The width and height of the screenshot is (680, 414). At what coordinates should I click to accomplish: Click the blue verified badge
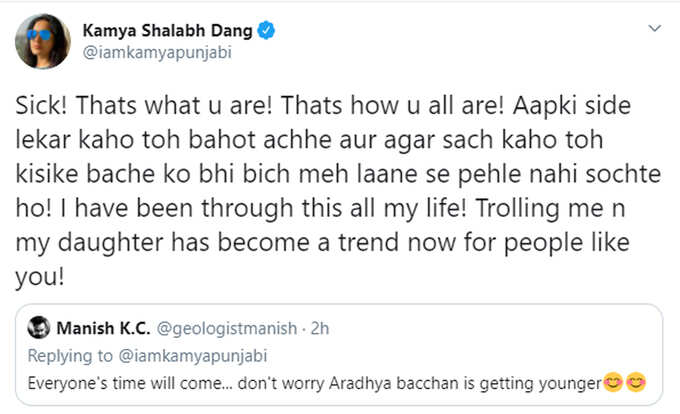(266, 30)
